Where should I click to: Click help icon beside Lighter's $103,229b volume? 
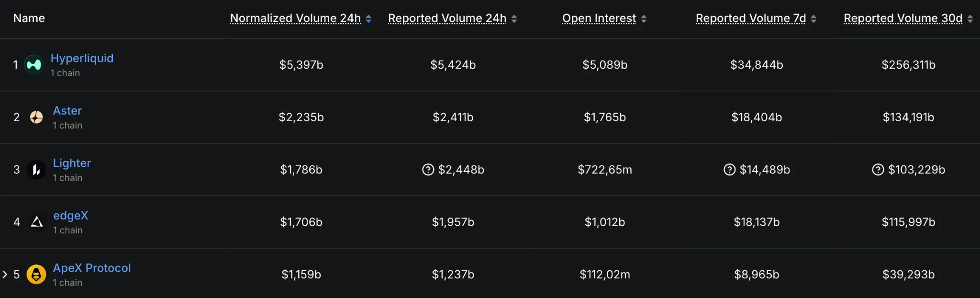pos(878,170)
